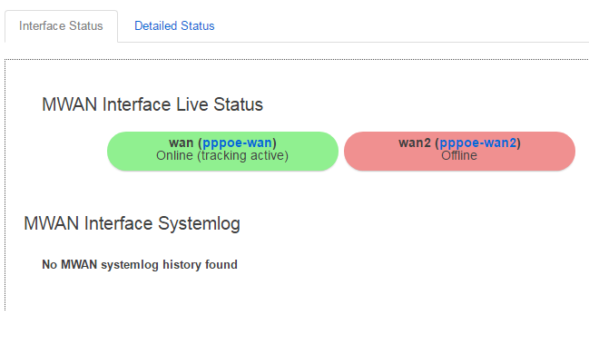Switch to the Detailed Status tab
Screen dimensions: 589x364
[x=174, y=26]
